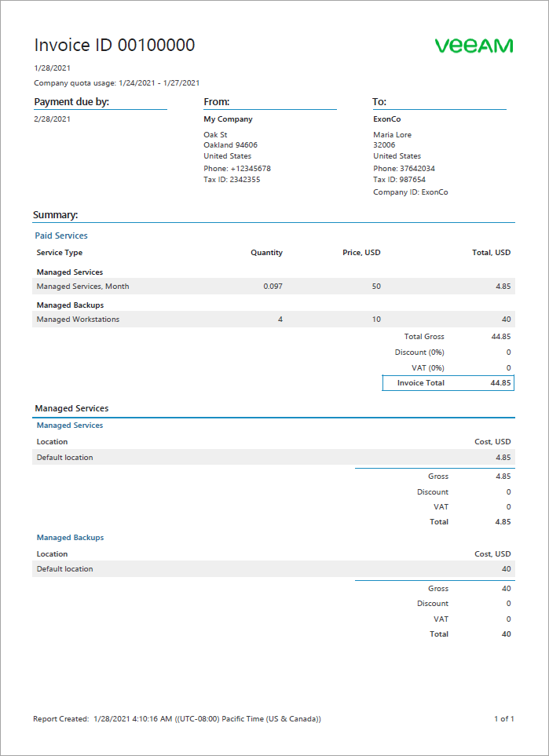Click the Total Gross amount label
Screen dimensions: 549x756
coord(424,337)
